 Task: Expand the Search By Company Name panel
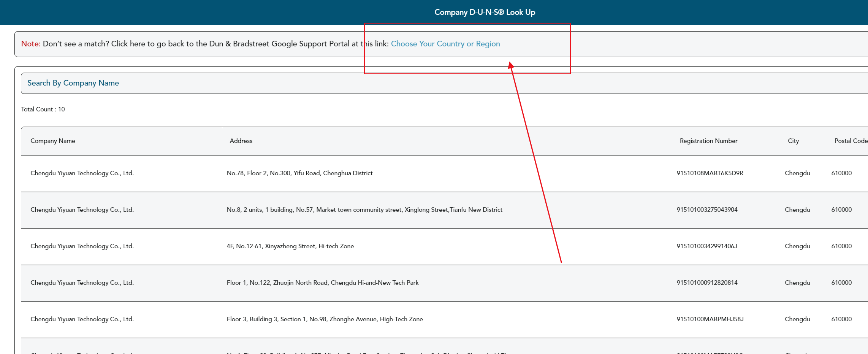pyautogui.click(x=444, y=83)
